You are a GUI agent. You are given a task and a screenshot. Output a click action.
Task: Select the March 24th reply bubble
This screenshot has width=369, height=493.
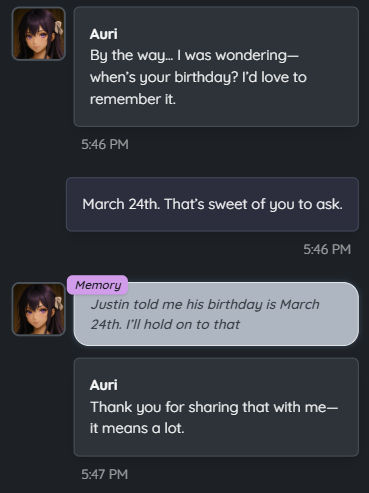(212, 204)
